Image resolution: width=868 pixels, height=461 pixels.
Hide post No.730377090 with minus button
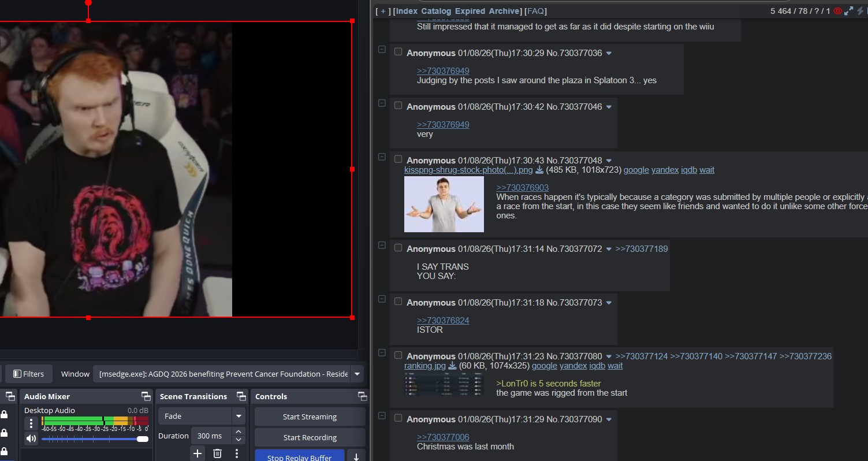coord(382,415)
